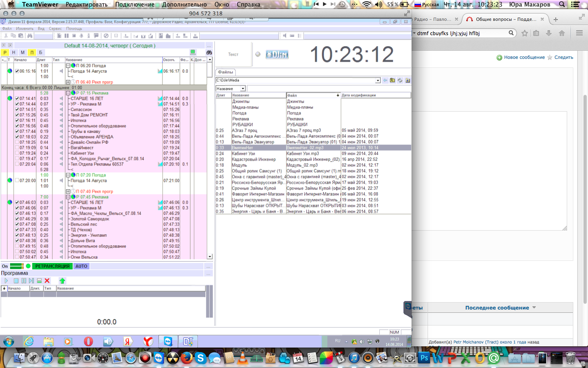Click the green up arrow icon
Screen dimensions: 588x368
[x=62, y=281]
